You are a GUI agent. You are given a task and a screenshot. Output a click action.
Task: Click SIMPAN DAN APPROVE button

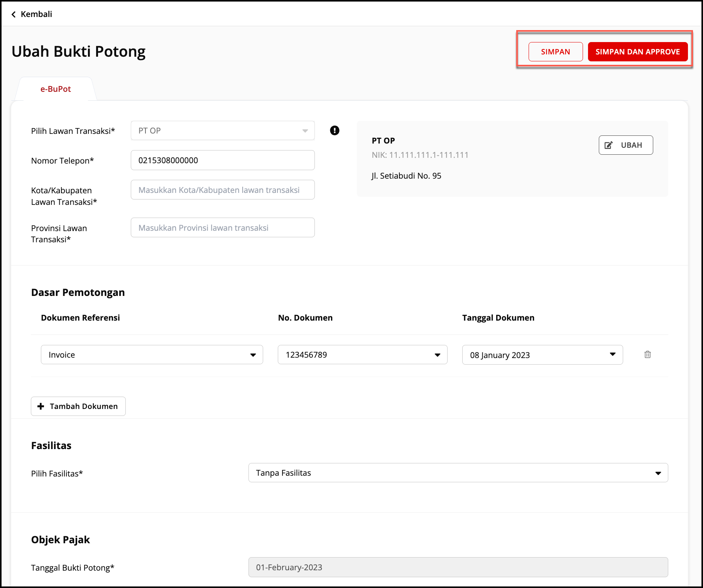637,52
